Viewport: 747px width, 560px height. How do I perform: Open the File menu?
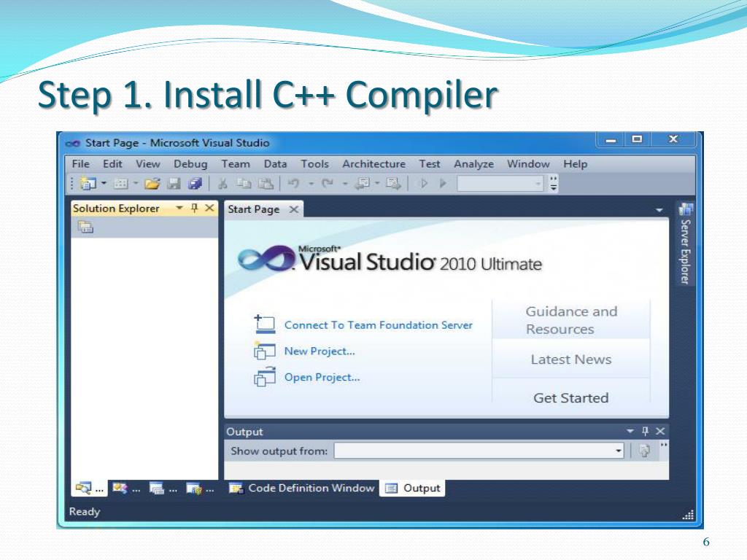80,164
